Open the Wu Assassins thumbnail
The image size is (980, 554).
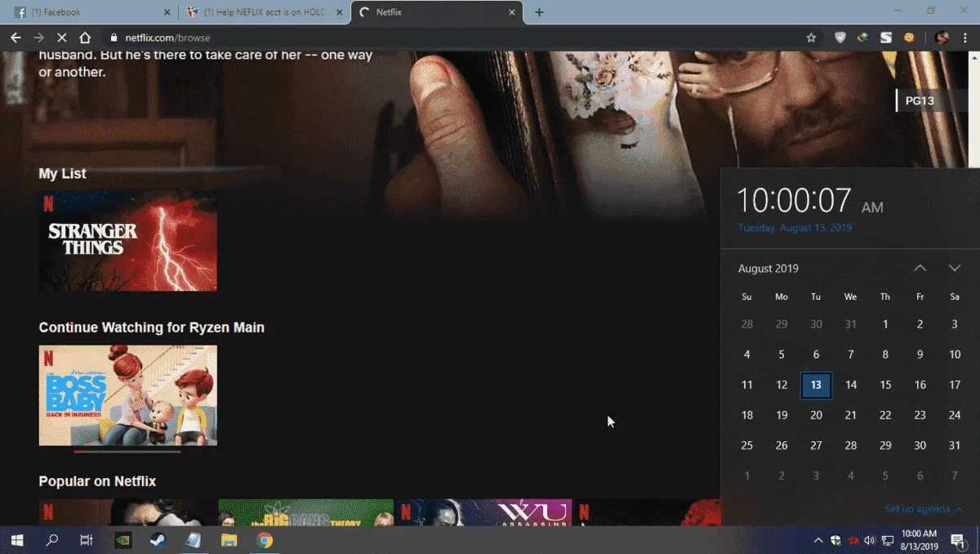point(483,512)
